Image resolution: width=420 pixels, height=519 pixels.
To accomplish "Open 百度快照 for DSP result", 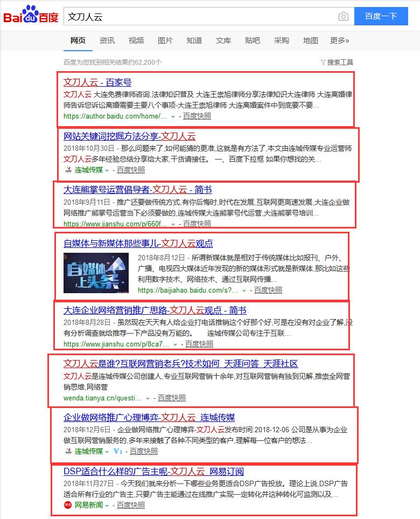I will (x=131, y=505).
